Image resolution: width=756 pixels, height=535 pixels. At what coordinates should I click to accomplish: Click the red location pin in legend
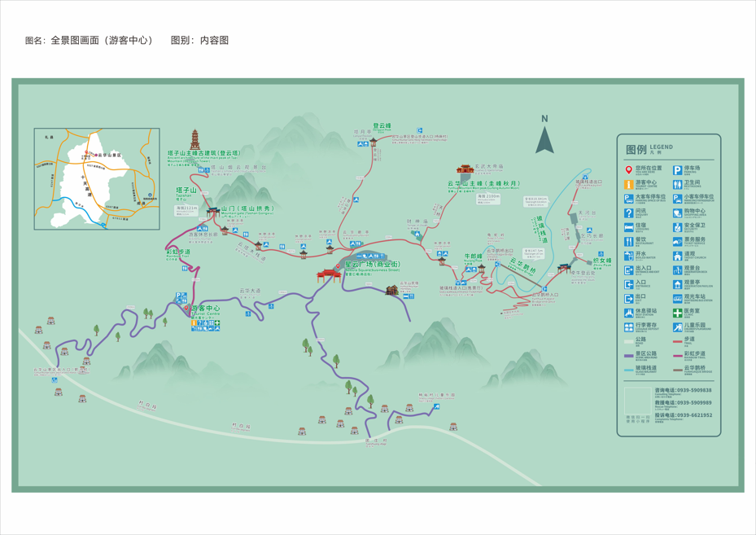pyautogui.click(x=628, y=169)
